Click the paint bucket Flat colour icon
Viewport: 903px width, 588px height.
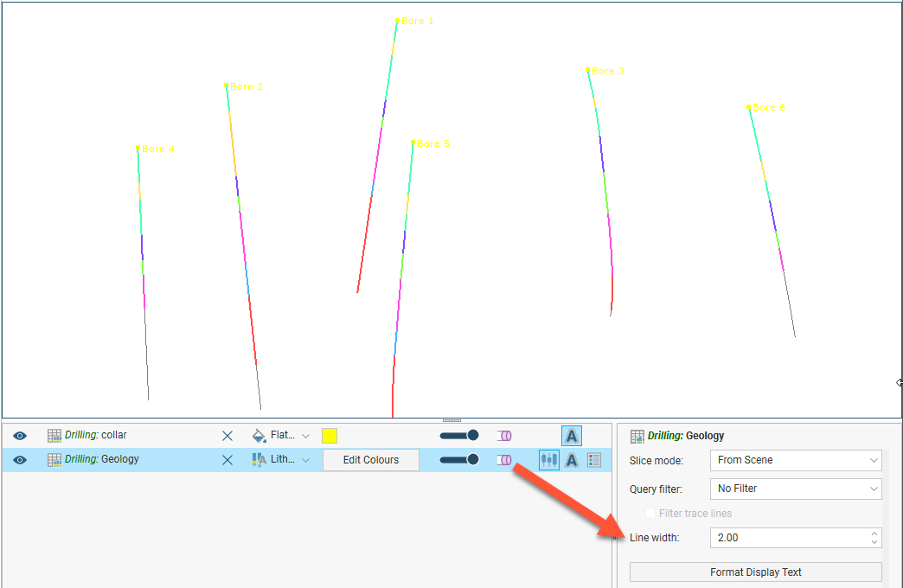coord(259,436)
